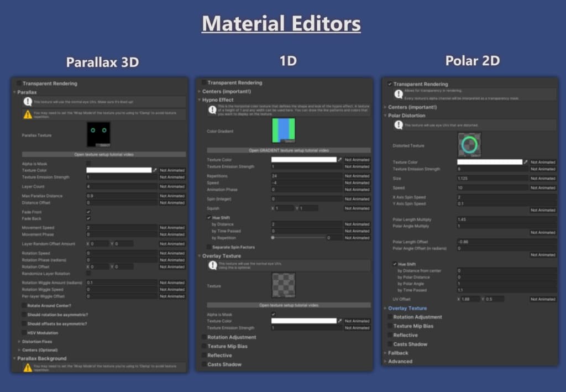
Task: Open GRADIENT texture setup tutorial video
Action: pyautogui.click(x=289, y=150)
